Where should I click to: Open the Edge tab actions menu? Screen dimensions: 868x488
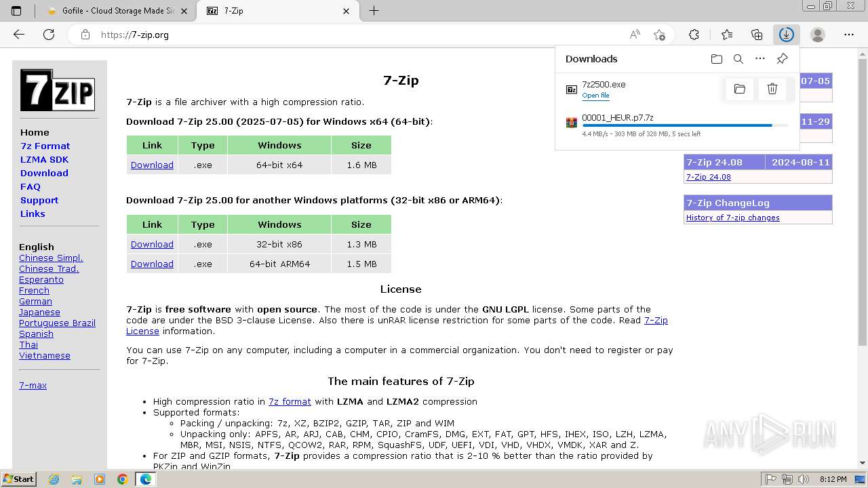pos(16,11)
